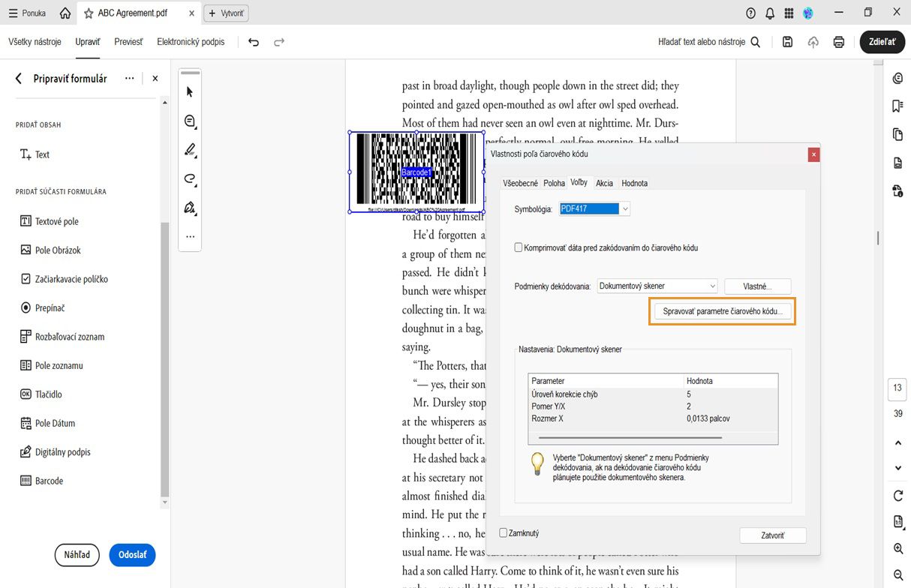Click the Zatvoriť button

[x=773, y=535]
